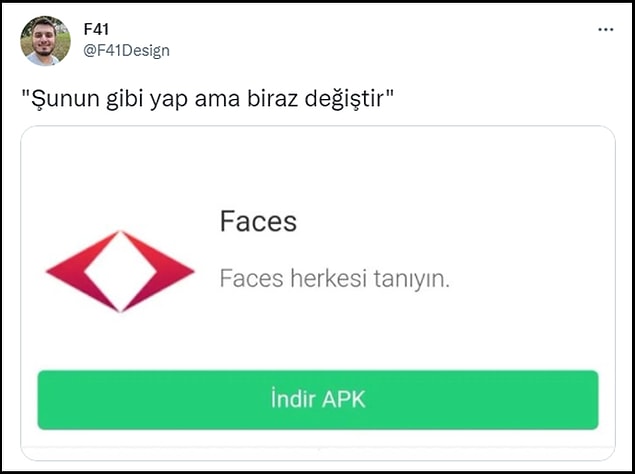Image resolution: width=635 pixels, height=474 pixels.
Task: Open the F41 display name profile link
Action: click(96, 29)
